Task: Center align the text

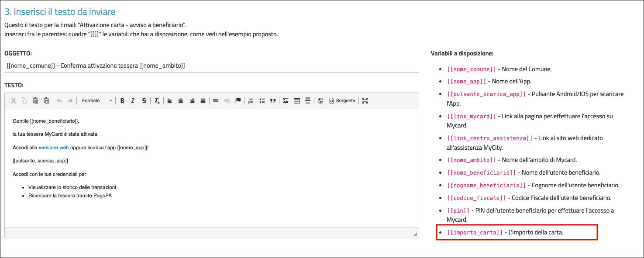Action: click(181, 101)
